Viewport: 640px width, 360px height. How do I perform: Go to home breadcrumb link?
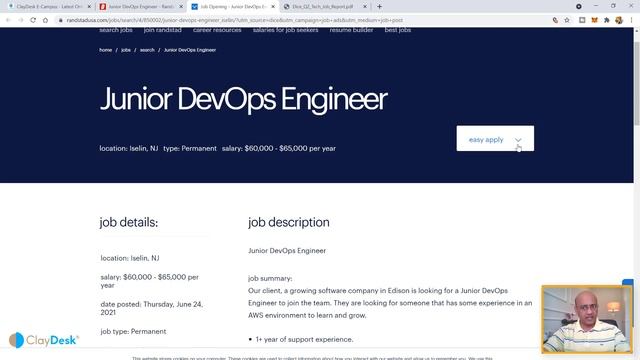click(105, 50)
